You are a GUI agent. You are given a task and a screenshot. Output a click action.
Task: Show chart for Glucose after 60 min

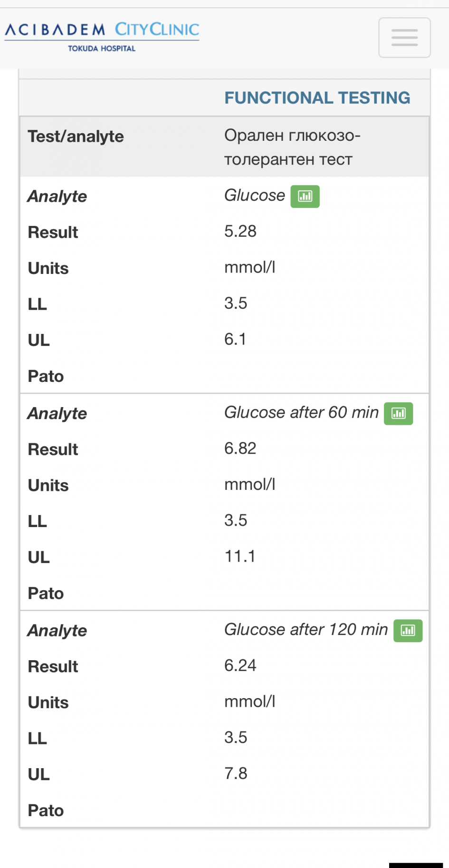(x=398, y=413)
